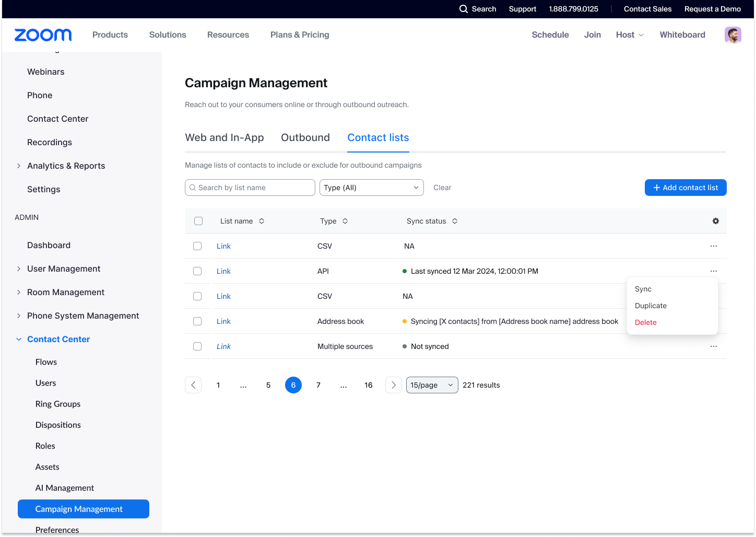Switch to Web and In-App tab
The width and height of the screenshot is (756, 537).
tap(225, 137)
